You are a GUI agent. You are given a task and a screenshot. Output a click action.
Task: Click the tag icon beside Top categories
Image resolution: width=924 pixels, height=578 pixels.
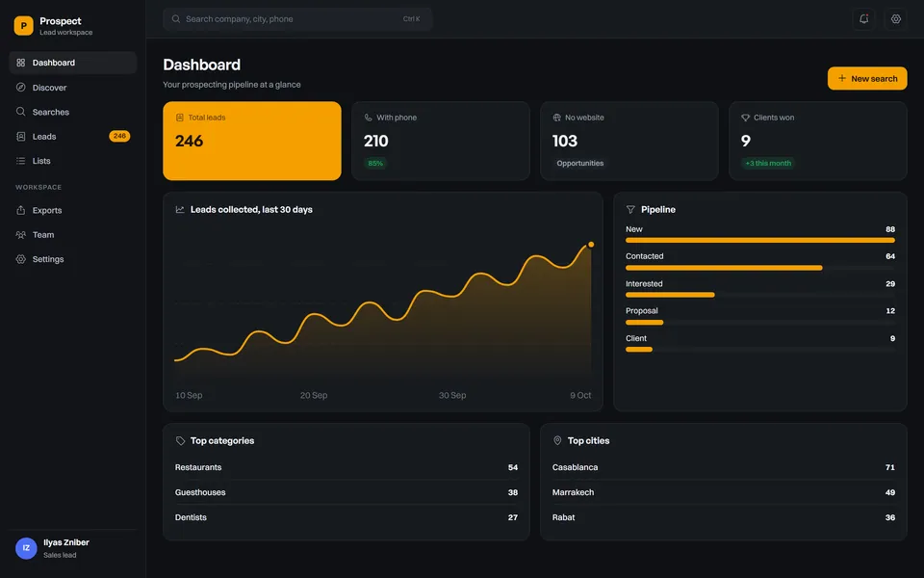[x=180, y=440]
